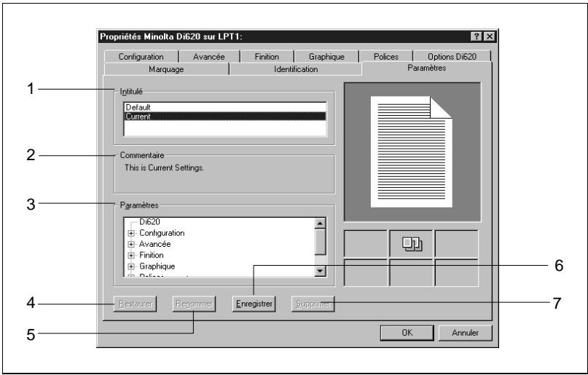Expand the Configuration tree node
Screen dimensions: 588x375
tap(131, 234)
